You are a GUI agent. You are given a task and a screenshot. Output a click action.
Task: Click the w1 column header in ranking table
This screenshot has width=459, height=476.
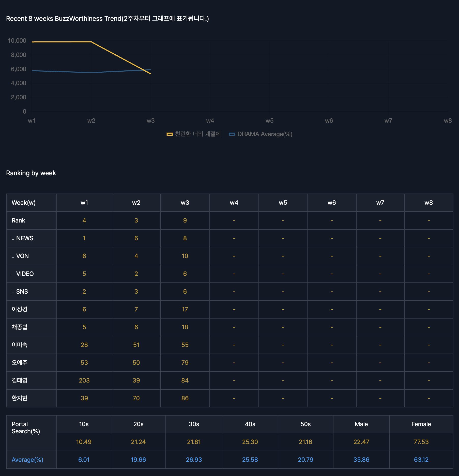click(84, 203)
